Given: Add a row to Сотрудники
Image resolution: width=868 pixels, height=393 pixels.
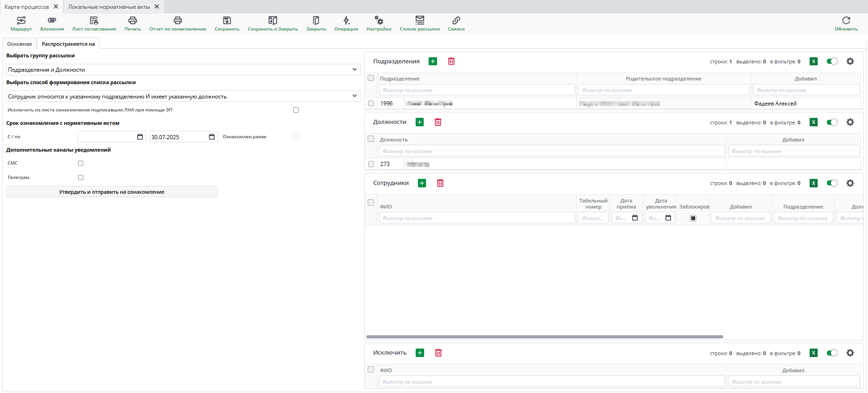Looking at the screenshot, I should (422, 183).
